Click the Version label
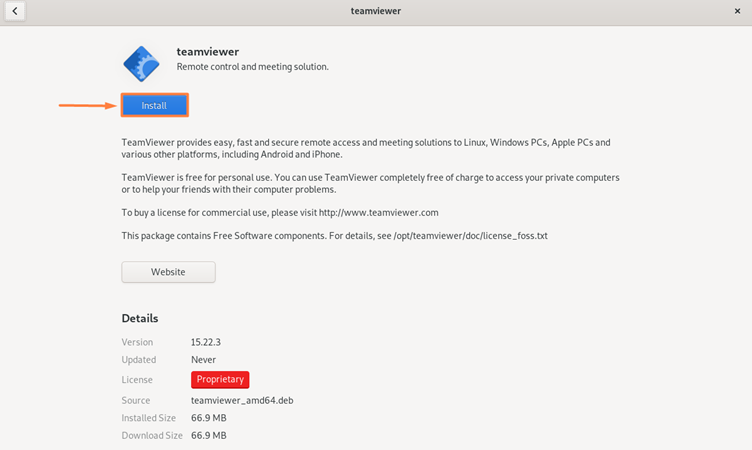The width and height of the screenshot is (752, 450). 137,342
